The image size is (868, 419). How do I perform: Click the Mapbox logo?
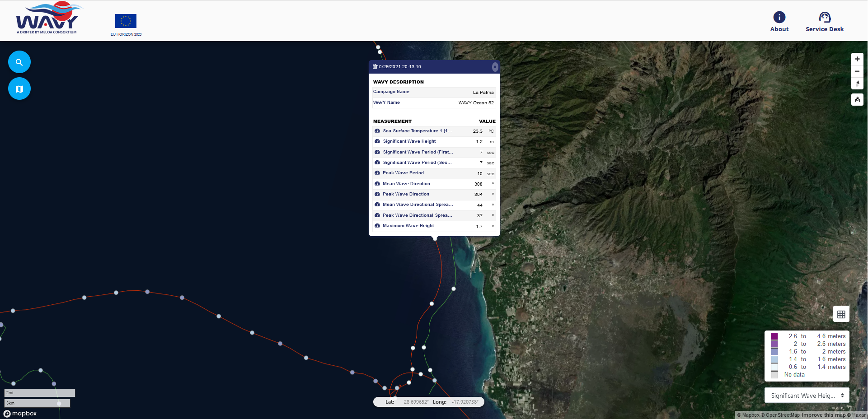tap(20, 414)
